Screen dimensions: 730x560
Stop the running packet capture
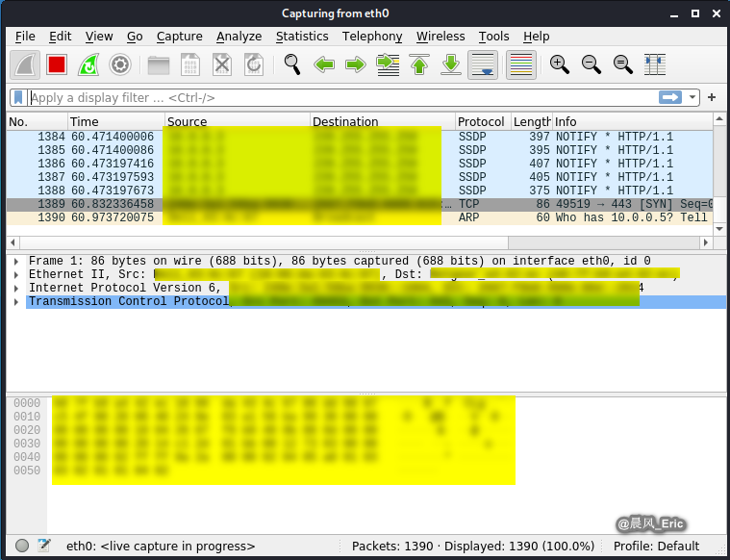coord(57,64)
